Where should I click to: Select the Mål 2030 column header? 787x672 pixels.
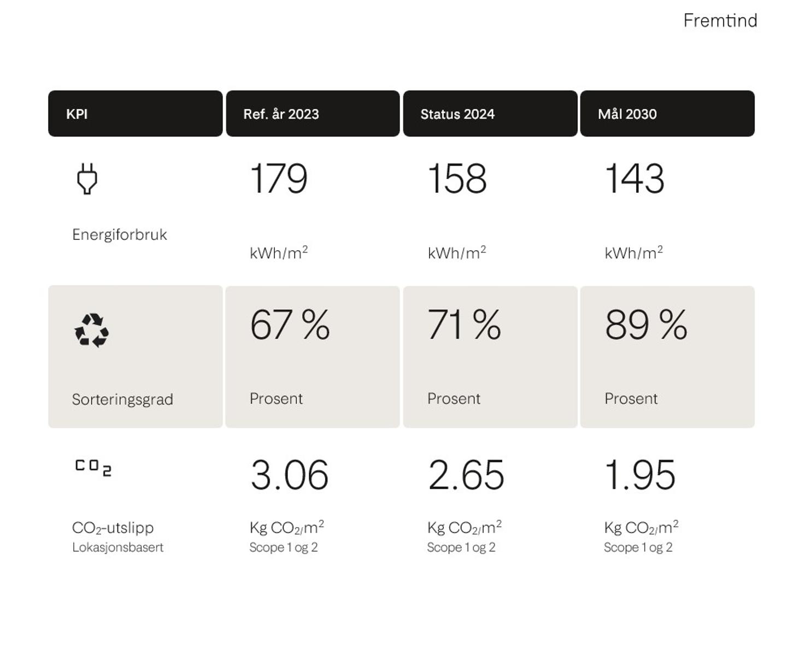(667, 114)
